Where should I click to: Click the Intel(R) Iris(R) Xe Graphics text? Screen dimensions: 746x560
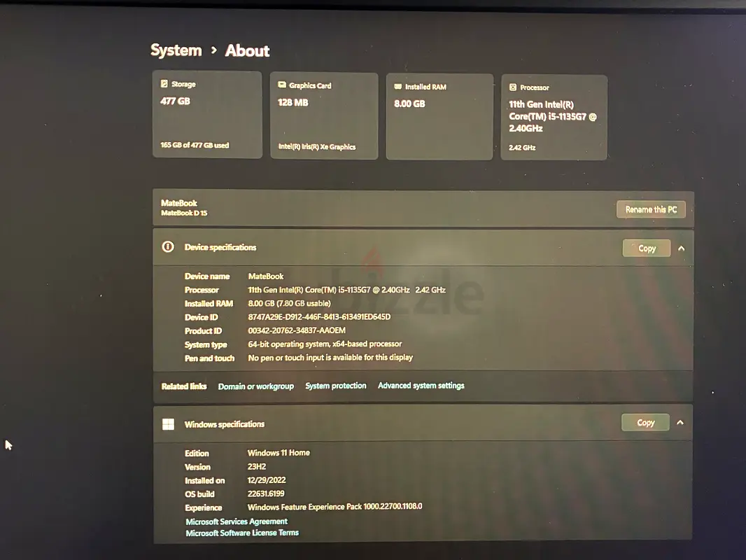coord(317,146)
